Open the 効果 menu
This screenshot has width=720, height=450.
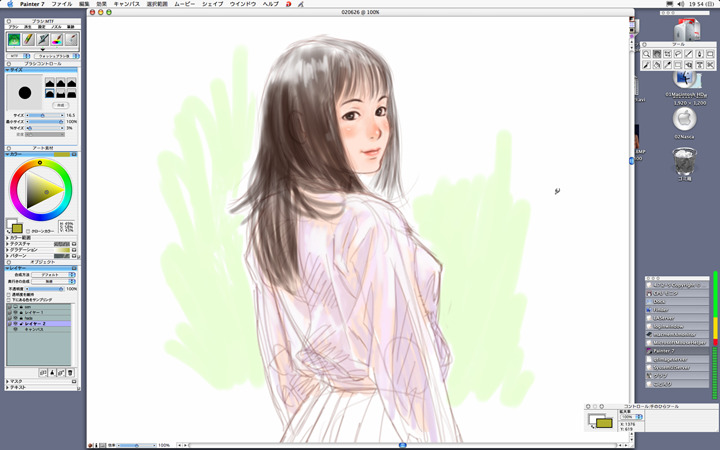[102, 5]
